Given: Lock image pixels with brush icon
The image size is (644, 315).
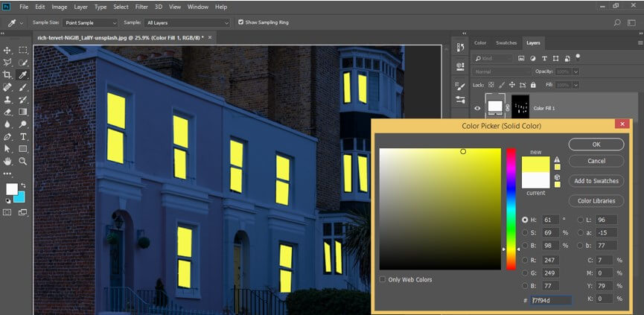Looking at the screenshot, I should point(502,85).
